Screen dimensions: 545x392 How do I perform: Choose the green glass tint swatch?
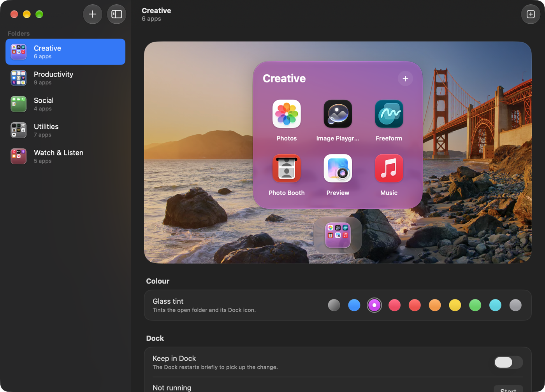(475, 305)
